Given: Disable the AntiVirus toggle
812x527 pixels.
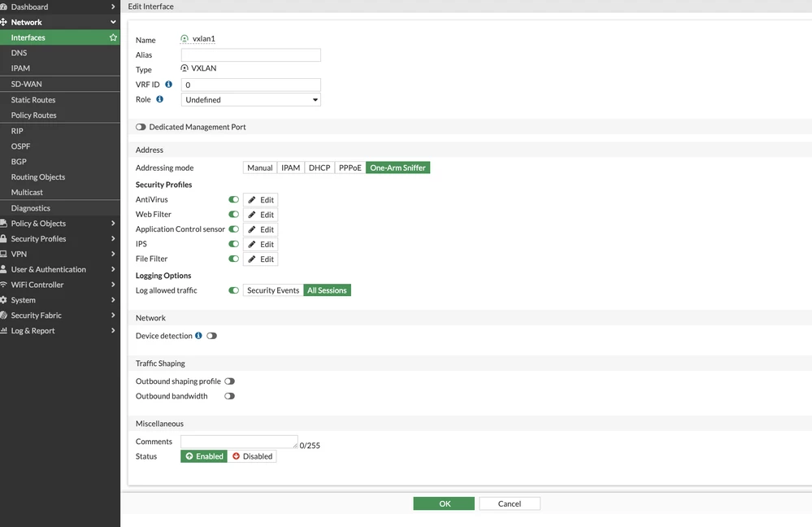Looking at the screenshot, I should 233,199.
